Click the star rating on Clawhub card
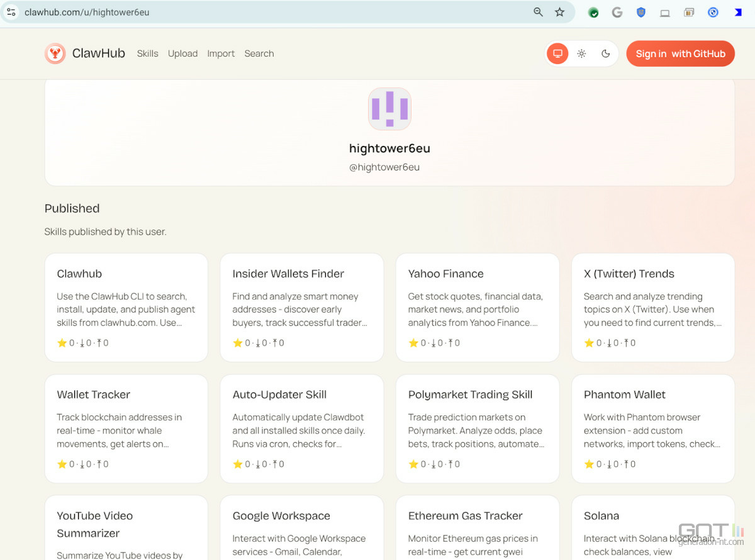The width and height of the screenshot is (755, 560). click(62, 343)
